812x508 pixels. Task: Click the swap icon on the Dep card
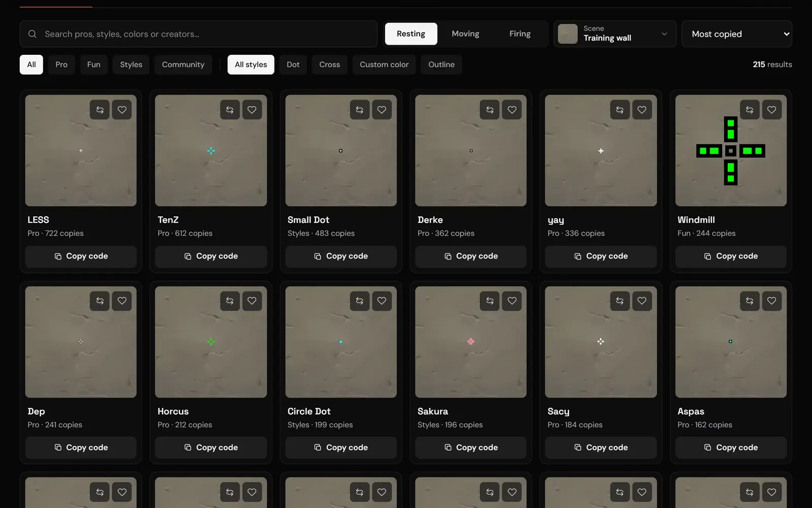point(100,301)
